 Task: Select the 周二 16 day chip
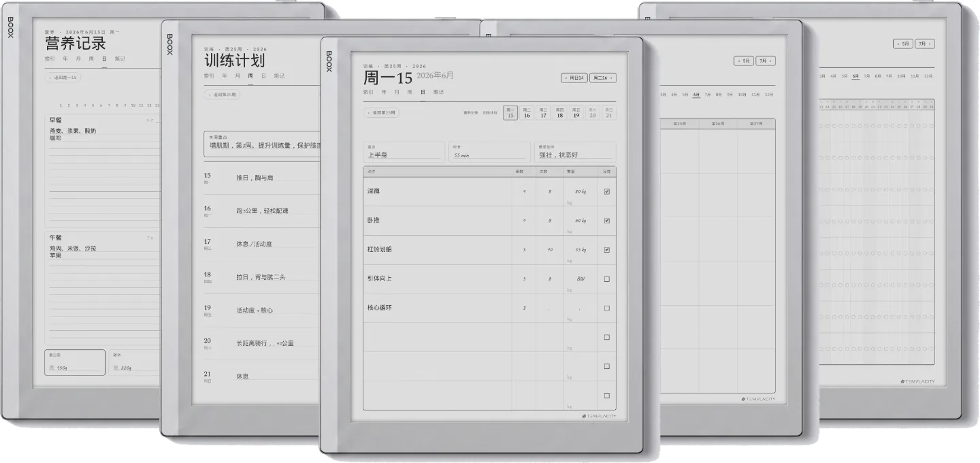(x=527, y=113)
